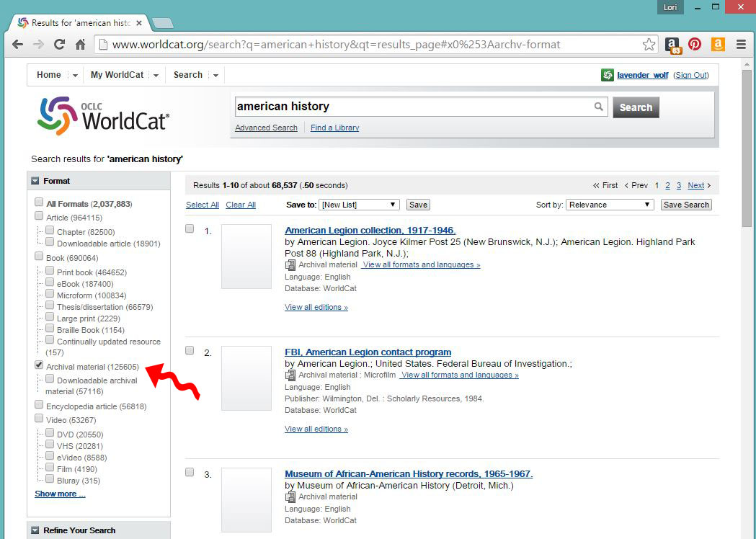Screen dimensions: 756x539
Task: Open the Save to New List dropdown
Action: (x=359, y=204)
